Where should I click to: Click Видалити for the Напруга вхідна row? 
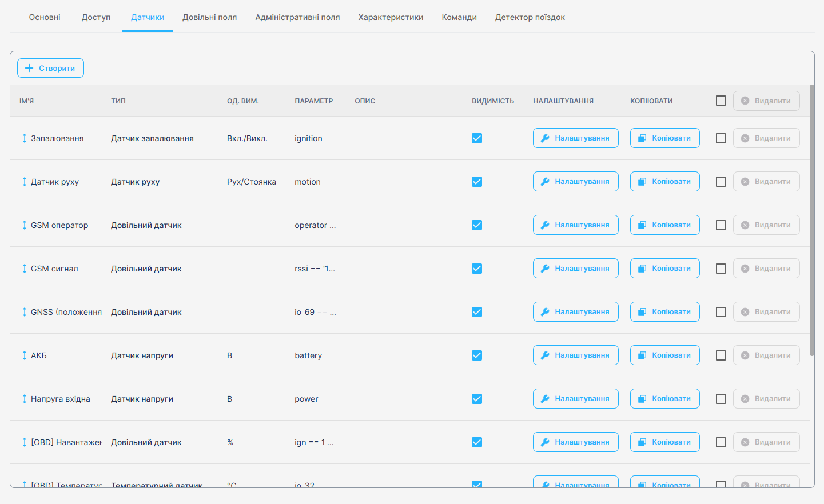click(x=766, y=399)
